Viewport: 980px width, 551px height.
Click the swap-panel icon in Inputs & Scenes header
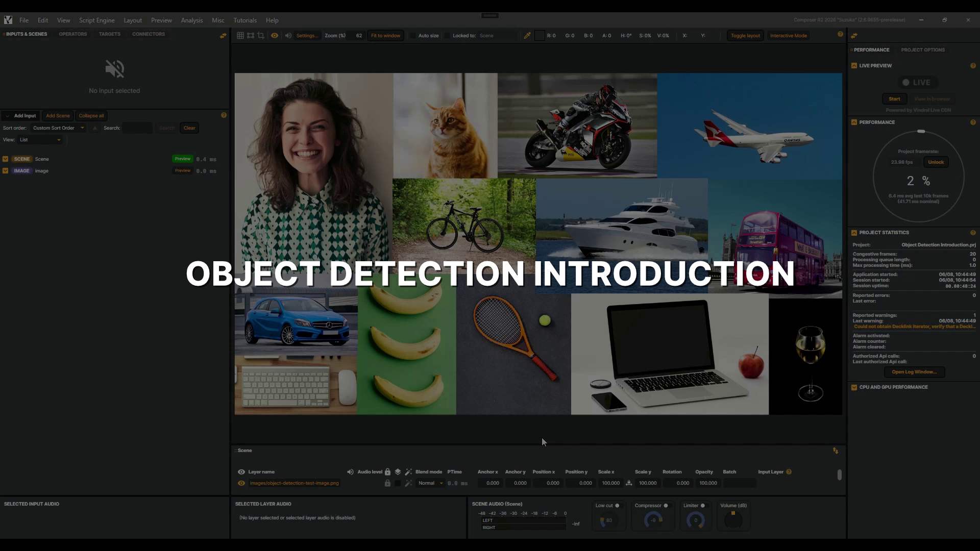click(x=223, y=36)
